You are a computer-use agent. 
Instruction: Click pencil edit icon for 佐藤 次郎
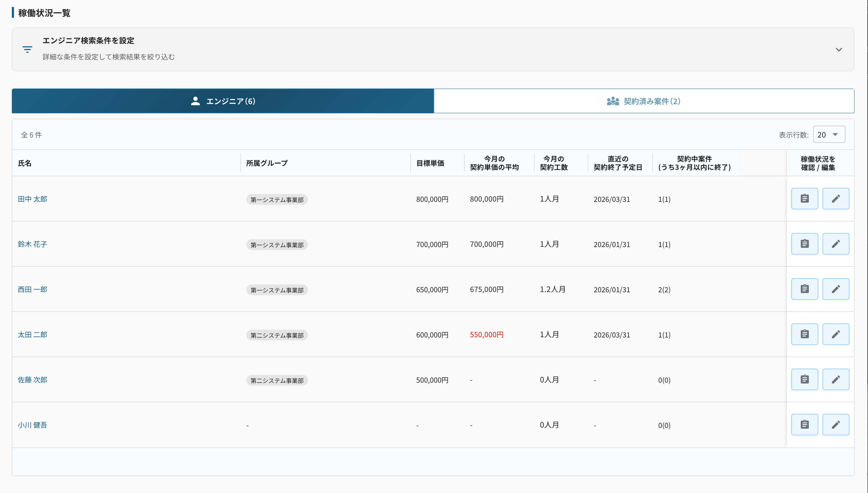[835, 379]
